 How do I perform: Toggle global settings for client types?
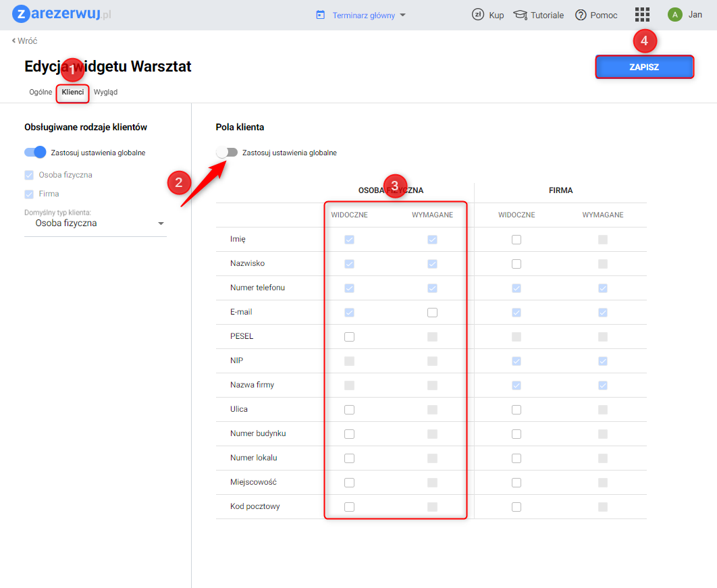[x=35, y=153]
